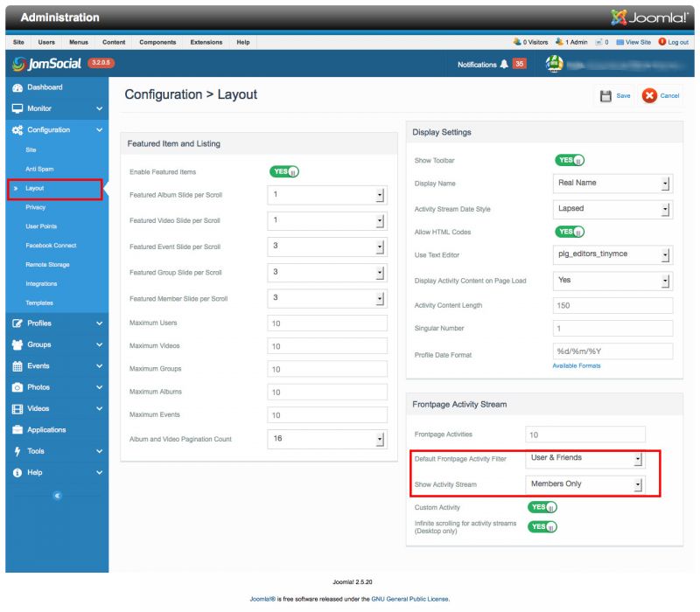
Task: Click the Dashboard icon in sidebar
Action: click(x=17, y=87)
